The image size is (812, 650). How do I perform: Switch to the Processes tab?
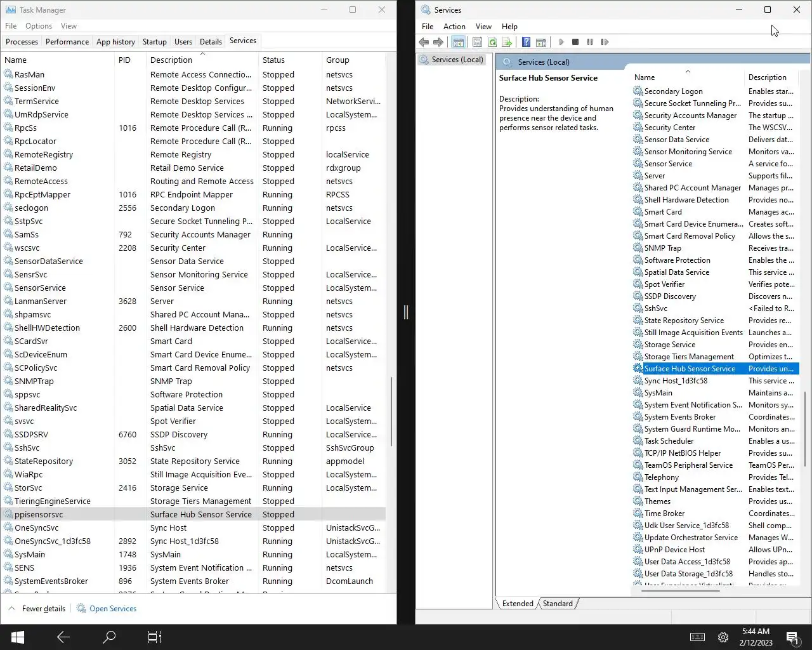[22, 42]
